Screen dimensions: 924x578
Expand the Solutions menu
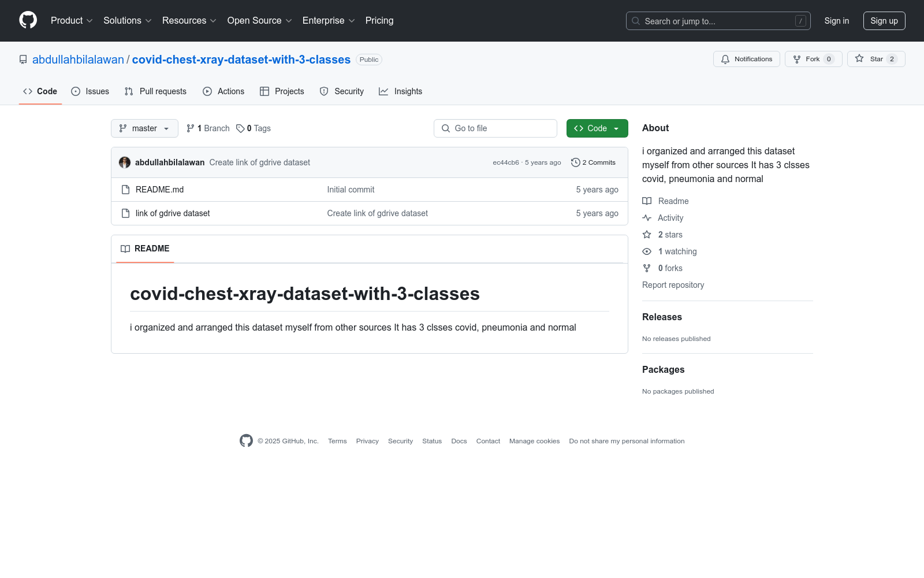(128, 21)
